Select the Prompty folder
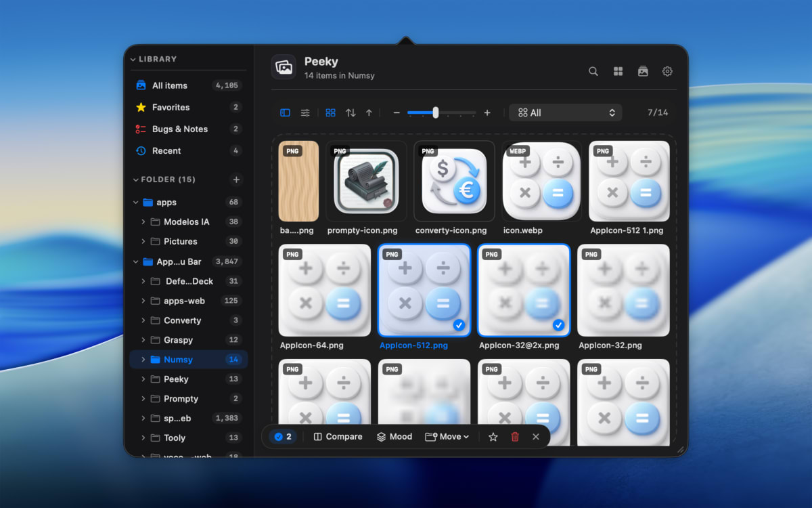812x508 pixels. (189, 399)
